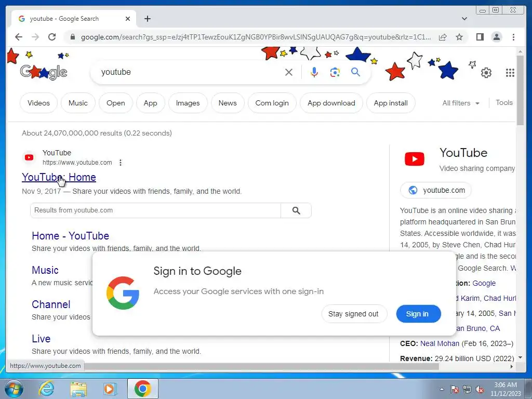Click the YouTube knowledge panel logo
Image resolution: width=532 pixels, height=399 pixels.
coord(415,159)
